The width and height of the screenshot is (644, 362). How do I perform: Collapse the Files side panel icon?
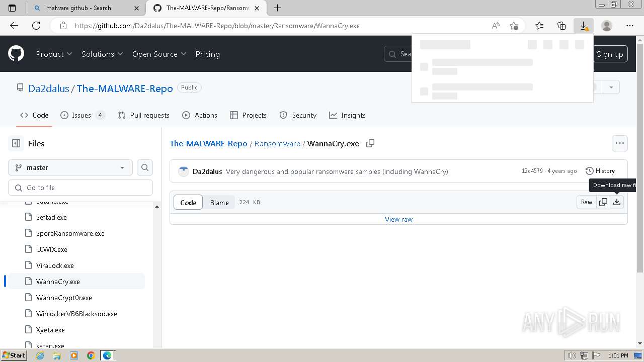point(16,143)
